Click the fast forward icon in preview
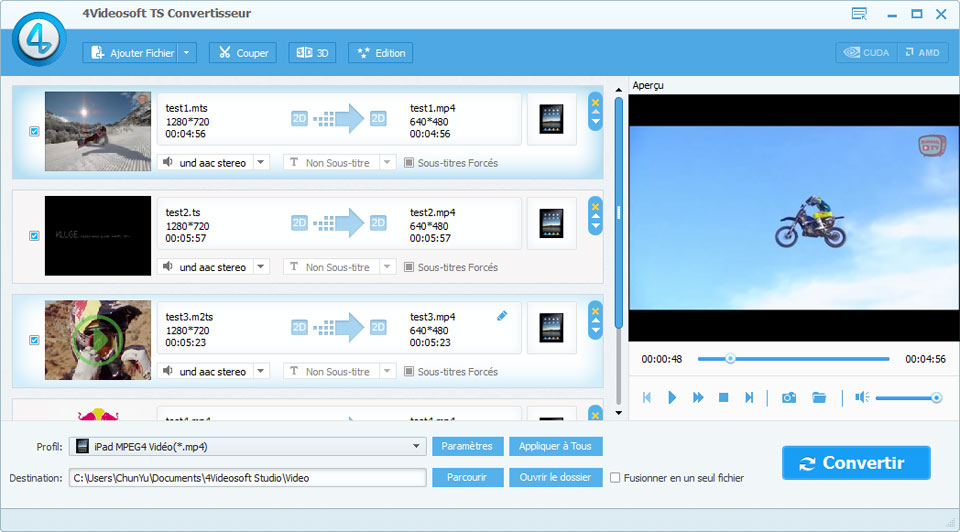Screen dimensions: 960x532 tap(698, 398)
